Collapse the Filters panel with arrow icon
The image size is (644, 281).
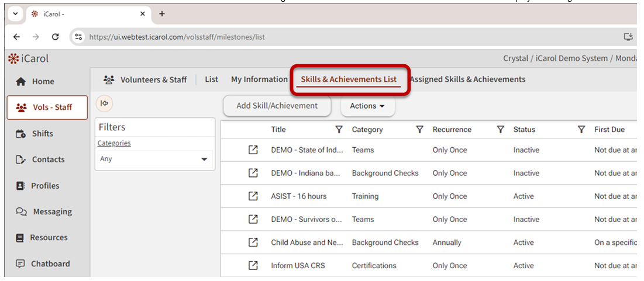click(104, 103)
